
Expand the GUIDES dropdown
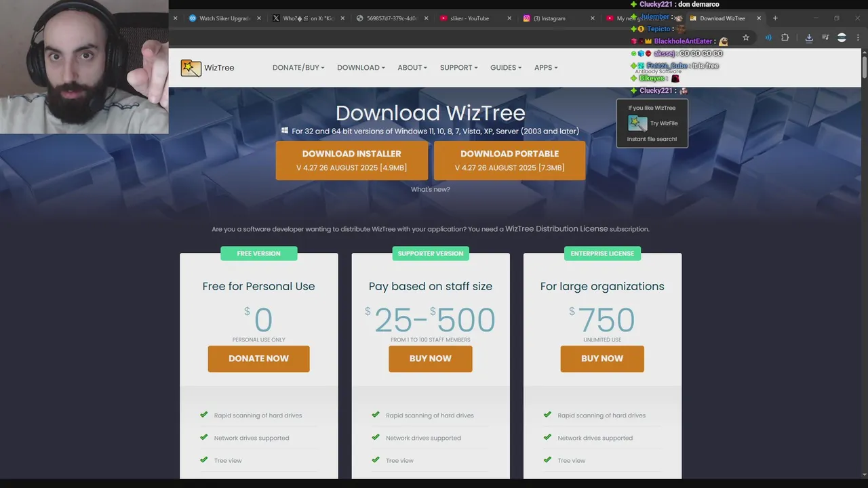point(506,68)
